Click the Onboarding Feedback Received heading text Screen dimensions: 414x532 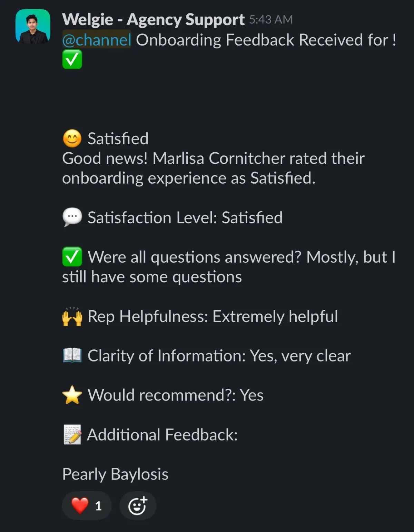(266, 40)
